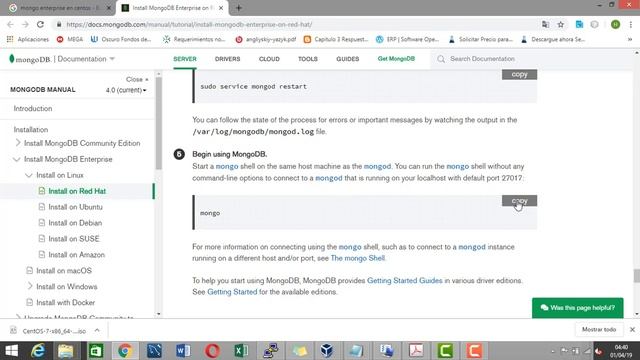Select the TOOLS tab
This screenshot has height=360, width=640.
[308, 59]
